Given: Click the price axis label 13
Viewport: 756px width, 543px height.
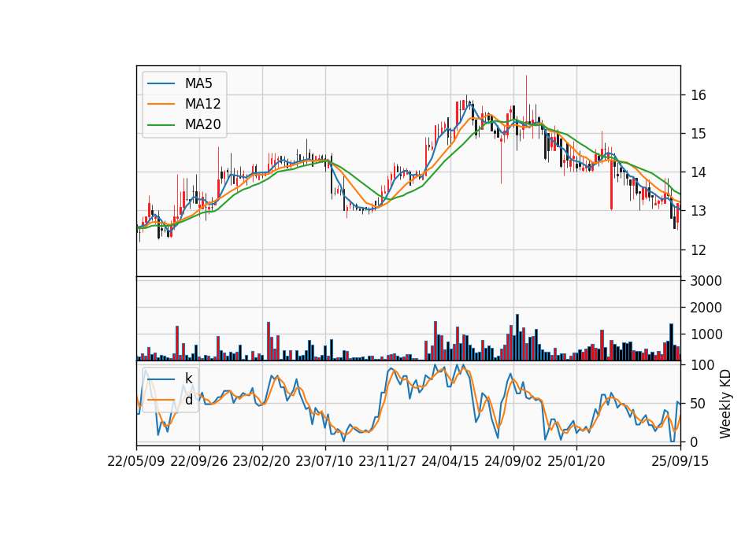Looking at the screenshot, I should click(699, 211).
